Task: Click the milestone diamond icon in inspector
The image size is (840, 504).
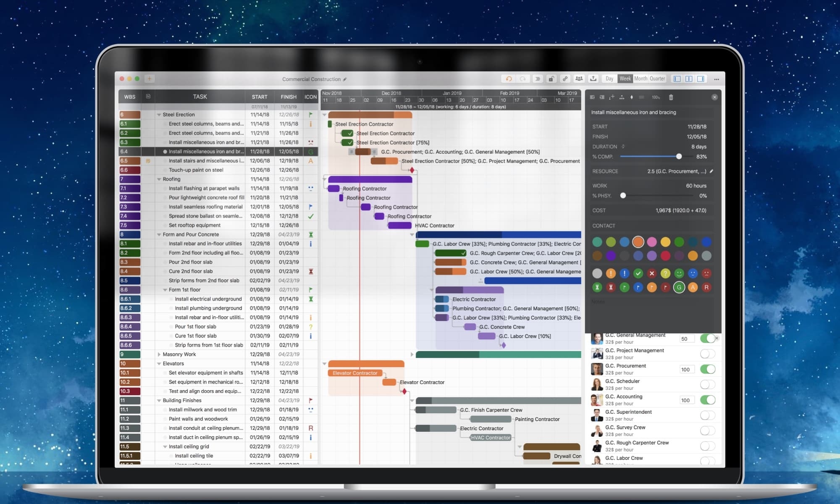Action: coord(632,97)
